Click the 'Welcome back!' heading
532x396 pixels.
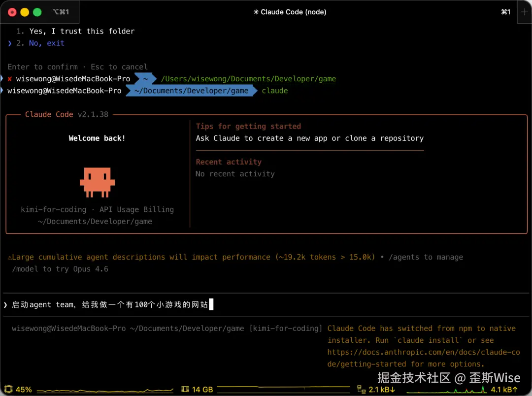97,138
